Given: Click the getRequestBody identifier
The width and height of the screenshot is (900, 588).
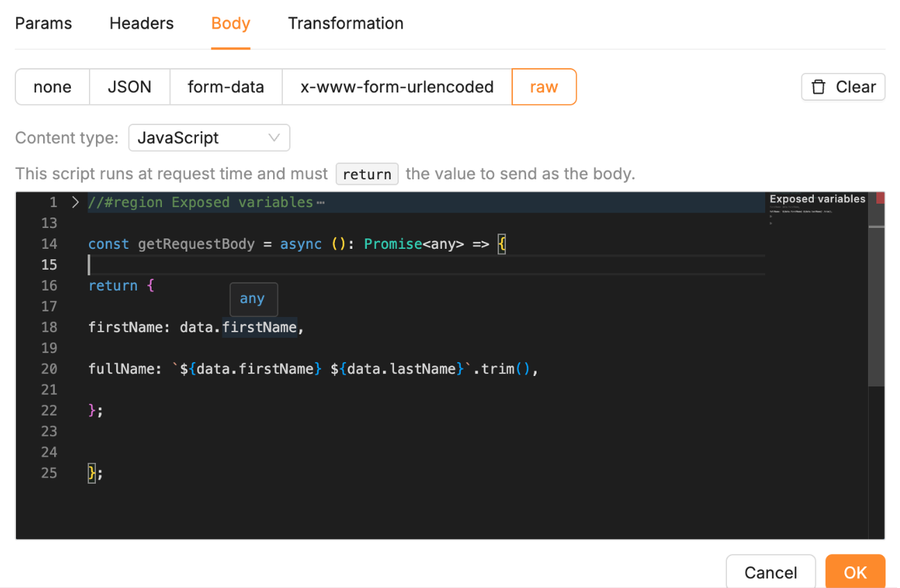Looking at the screenshot, I should tap(196, 244).
